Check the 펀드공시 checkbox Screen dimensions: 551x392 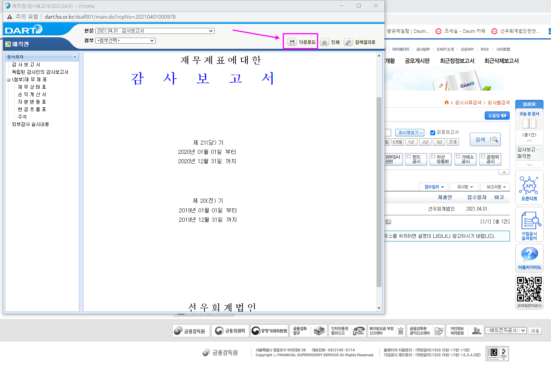tap(409, 157)
